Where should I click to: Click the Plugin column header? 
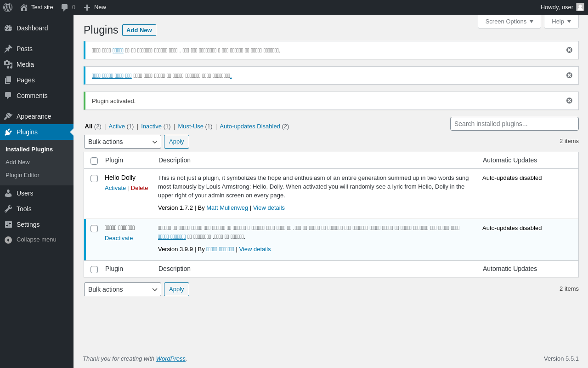pyautogui.click(x=114, y=160)
